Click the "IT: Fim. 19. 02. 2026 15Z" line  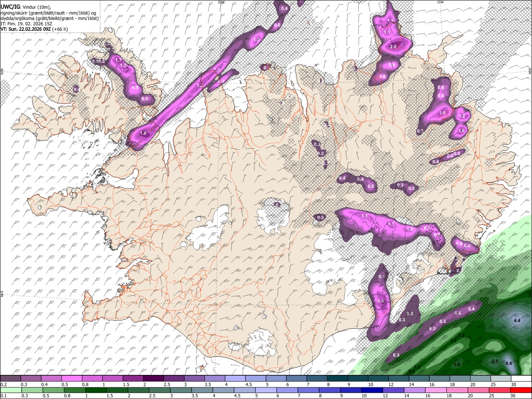coord(27,24)
